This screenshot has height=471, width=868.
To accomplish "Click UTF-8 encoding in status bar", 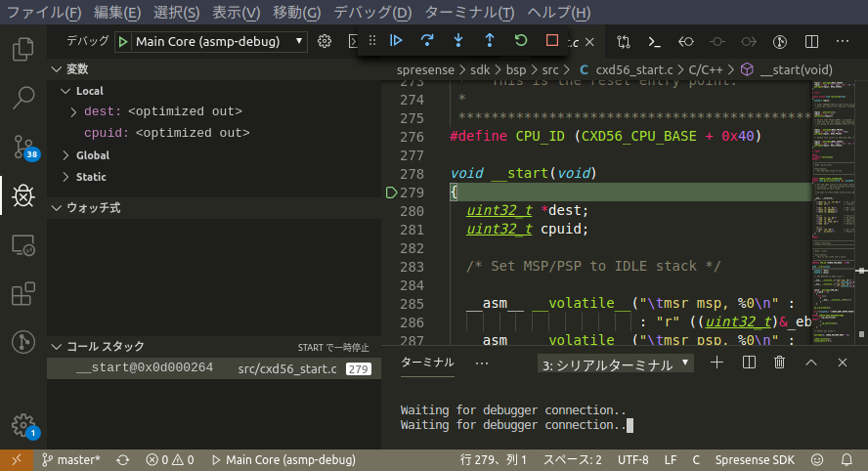I will [x=632, y=460].
